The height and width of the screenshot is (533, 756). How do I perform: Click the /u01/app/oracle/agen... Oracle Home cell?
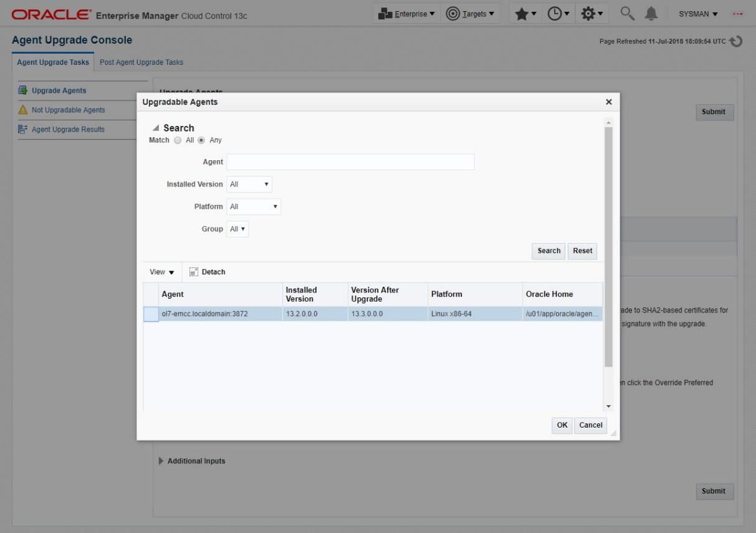click(562, 314)
